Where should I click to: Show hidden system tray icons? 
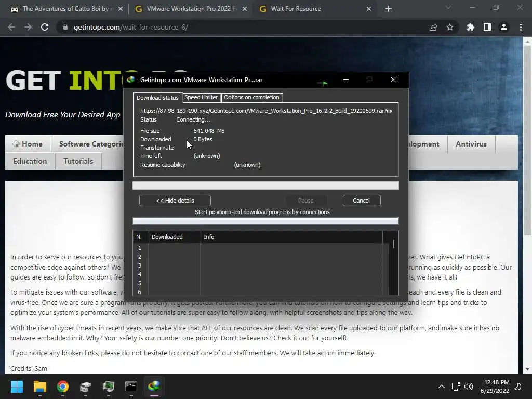click(x=442, y=387)
